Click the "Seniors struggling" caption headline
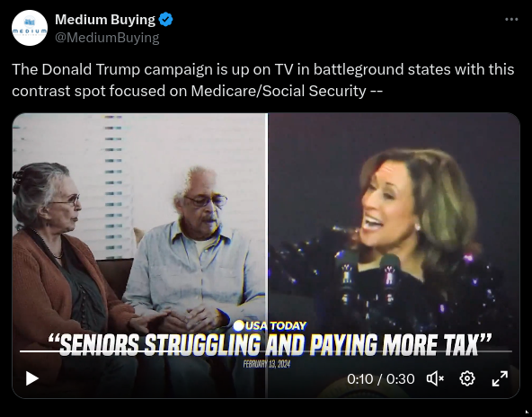The width and height of the screenshot is (532, 417). tap(270, 345)
